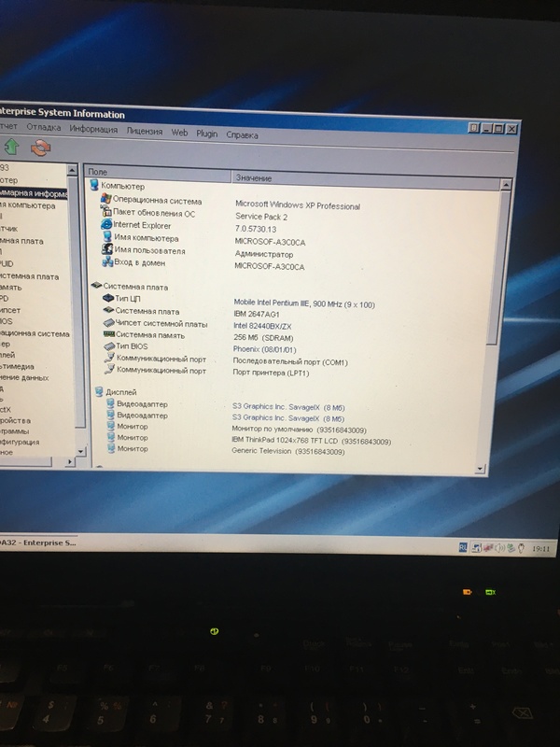Open the Справка menu

[x=242, y=134]
